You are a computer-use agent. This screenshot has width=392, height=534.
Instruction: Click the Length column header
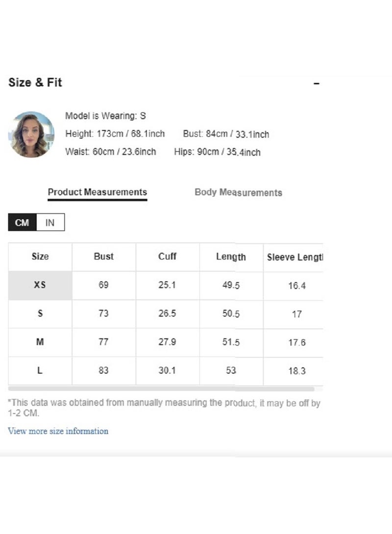(x=231, y=257)
